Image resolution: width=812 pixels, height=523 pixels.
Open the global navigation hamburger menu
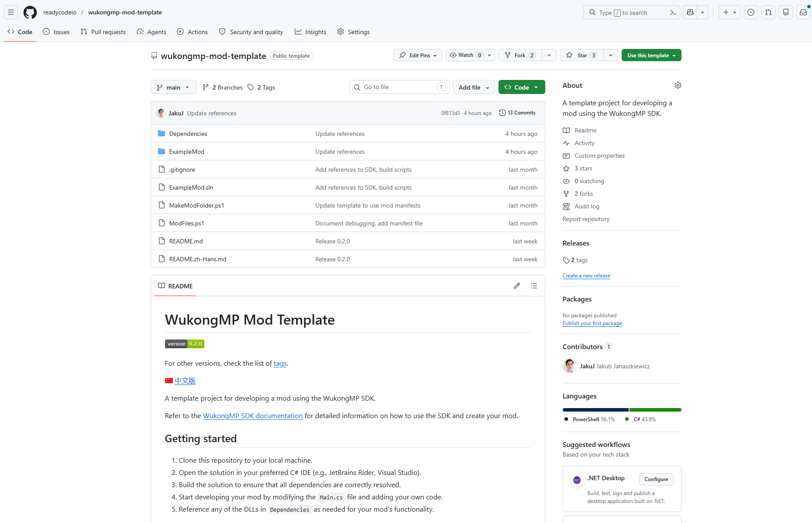[x=11, y=12]
